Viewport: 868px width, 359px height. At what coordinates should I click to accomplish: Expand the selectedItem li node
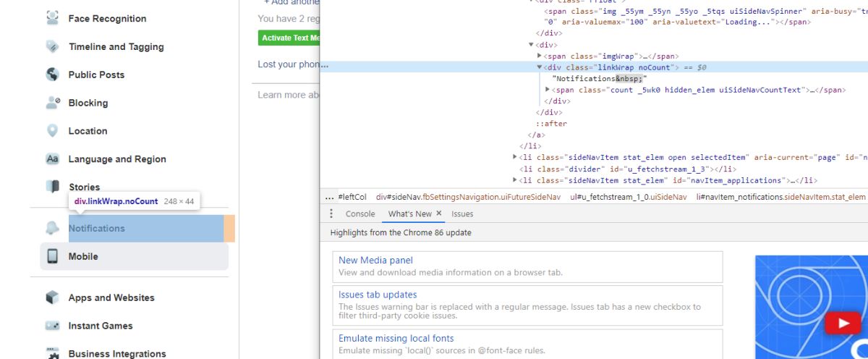pyautogui.click(x=515, y=157)
